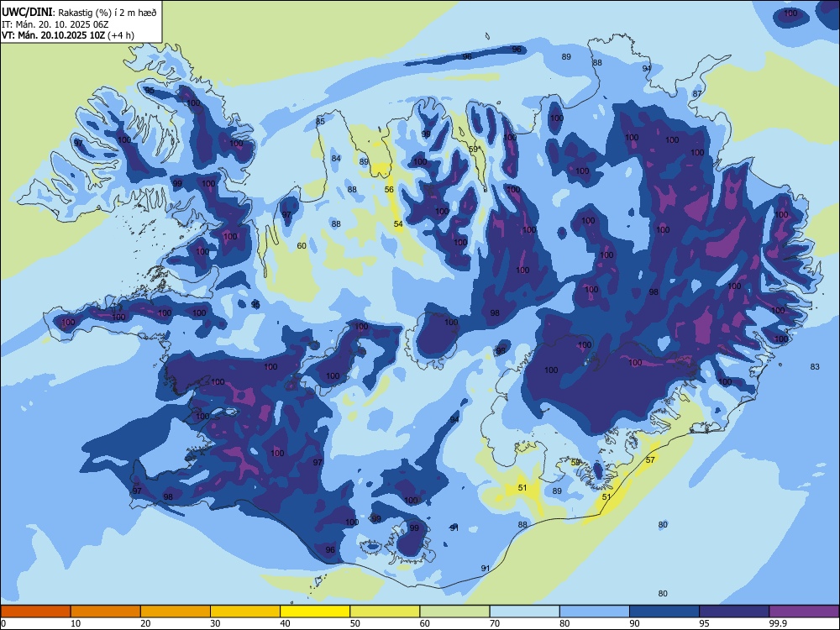
Task: Pick the 20–30 amber legend swatch
Action: coord(176,612)
